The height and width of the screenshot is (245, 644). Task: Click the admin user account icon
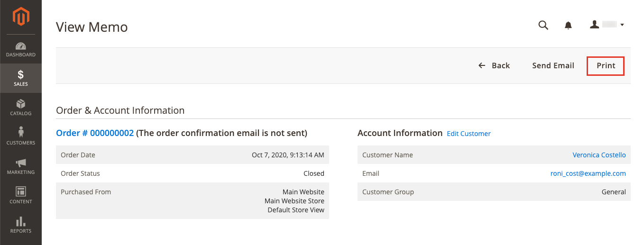(595, 25)
